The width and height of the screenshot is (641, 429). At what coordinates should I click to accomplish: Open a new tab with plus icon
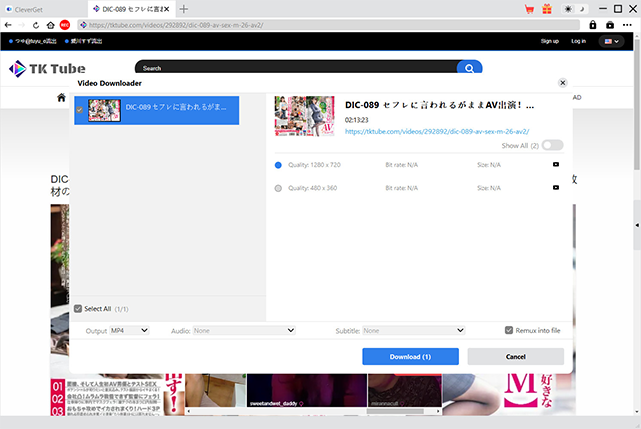coord(184,9)
